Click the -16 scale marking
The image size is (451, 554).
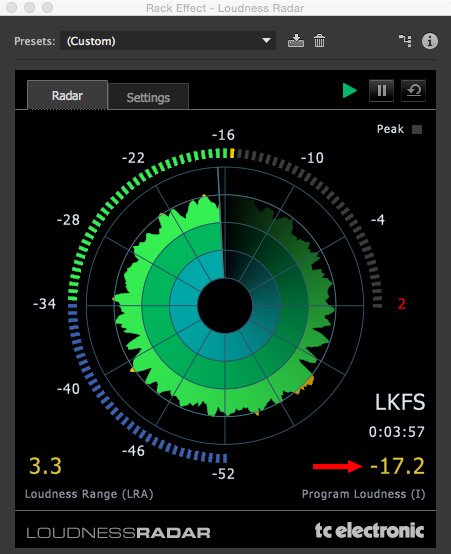pos(223,135)
